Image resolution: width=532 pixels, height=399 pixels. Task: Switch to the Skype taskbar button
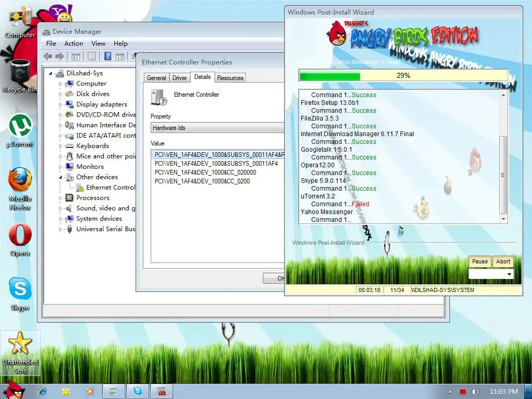pos(137,391)
